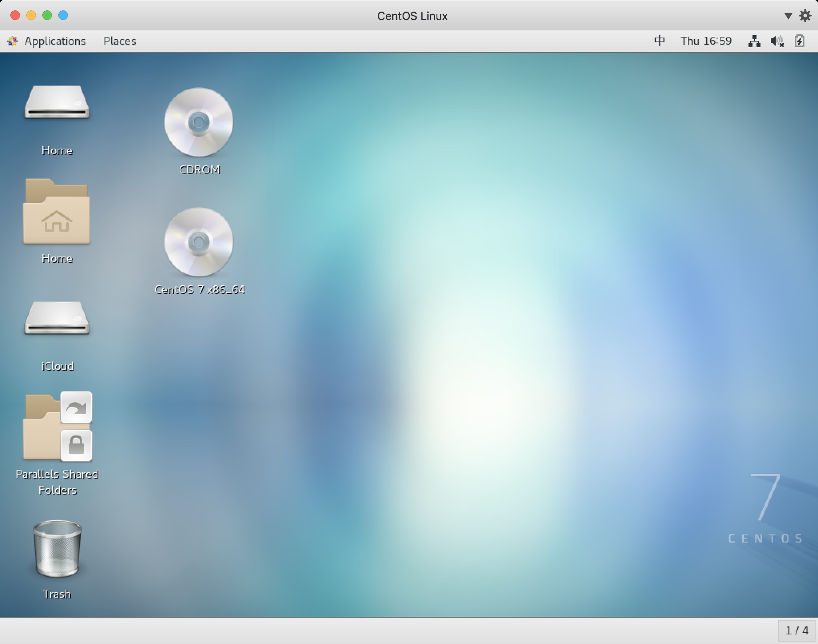Open the Thu 16:59 clock menu

(x=706, y=41)
